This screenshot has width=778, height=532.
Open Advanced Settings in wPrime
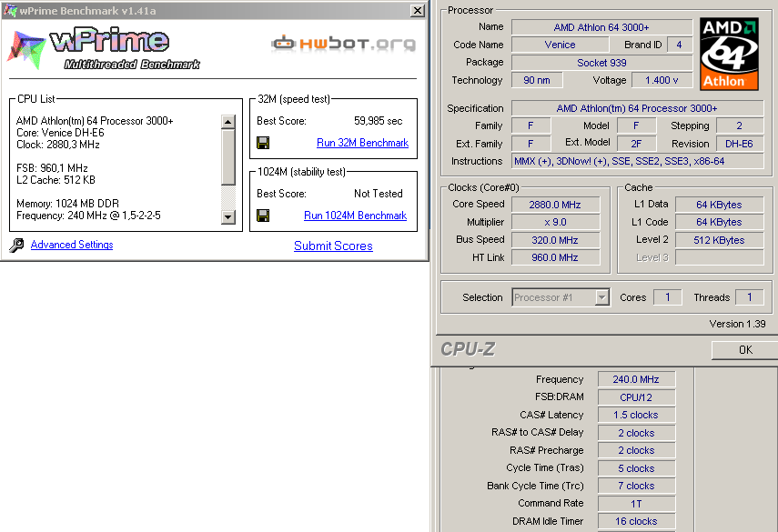(x=72, y=245)
